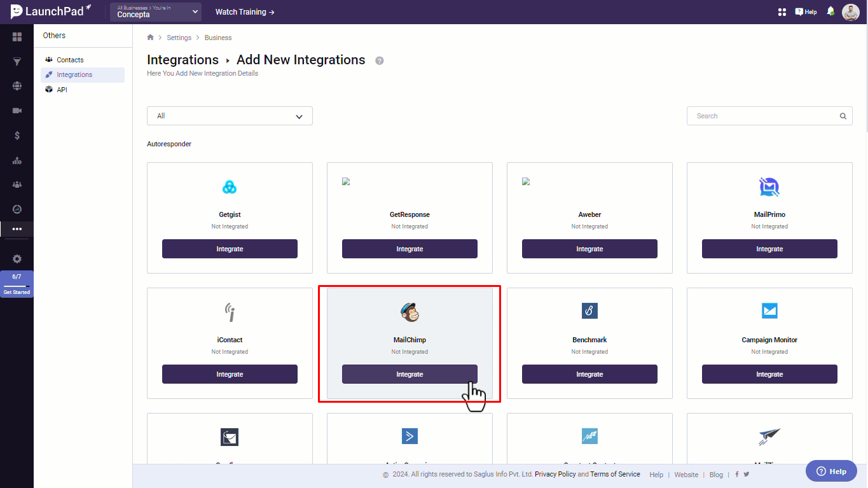Screen dimensions: 868x488
Task: Click Integrate on the Getgist card
Action: point(230,249)
